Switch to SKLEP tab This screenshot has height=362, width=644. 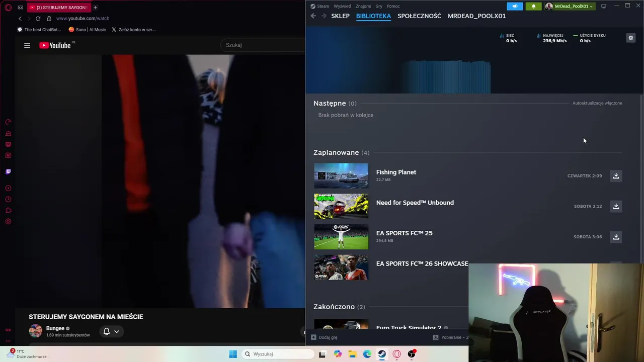pos(340,16)
